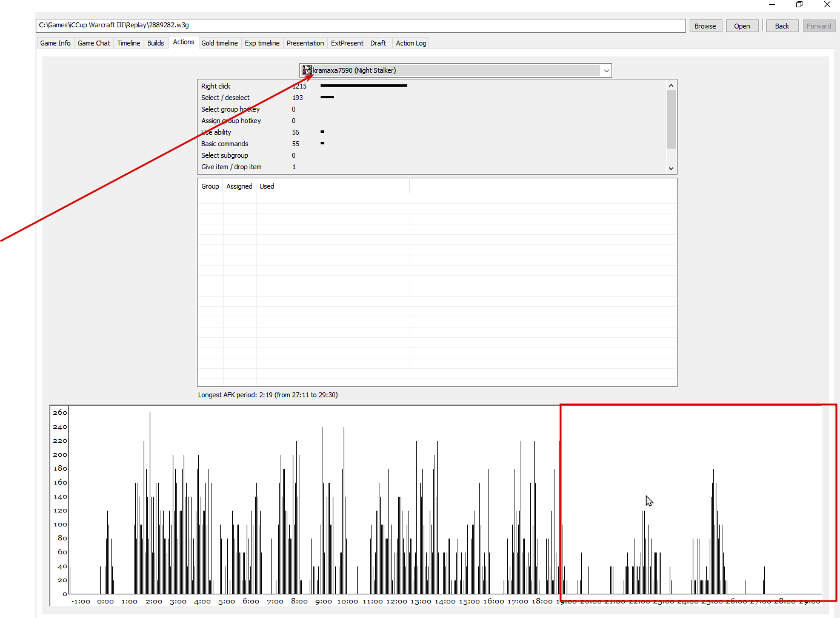This screenshot has height=618, width=840.
Task: Click the Open button
Action: click(x=742, y=26)
